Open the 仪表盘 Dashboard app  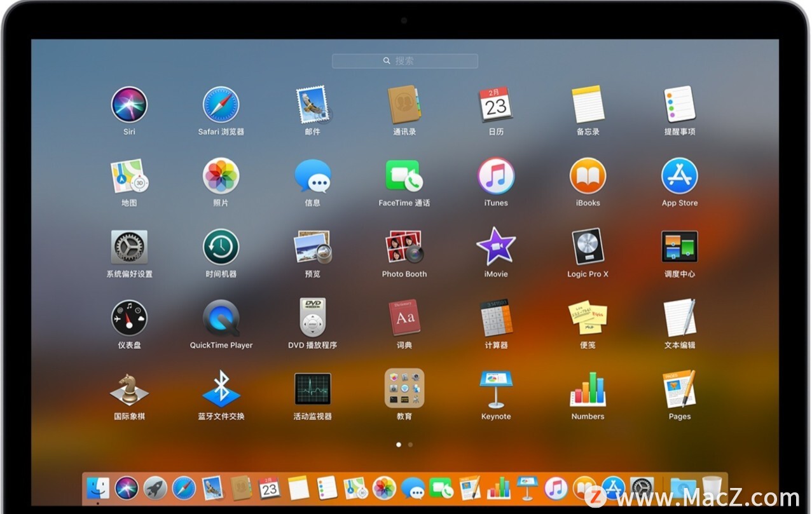(x=129, y=318)
